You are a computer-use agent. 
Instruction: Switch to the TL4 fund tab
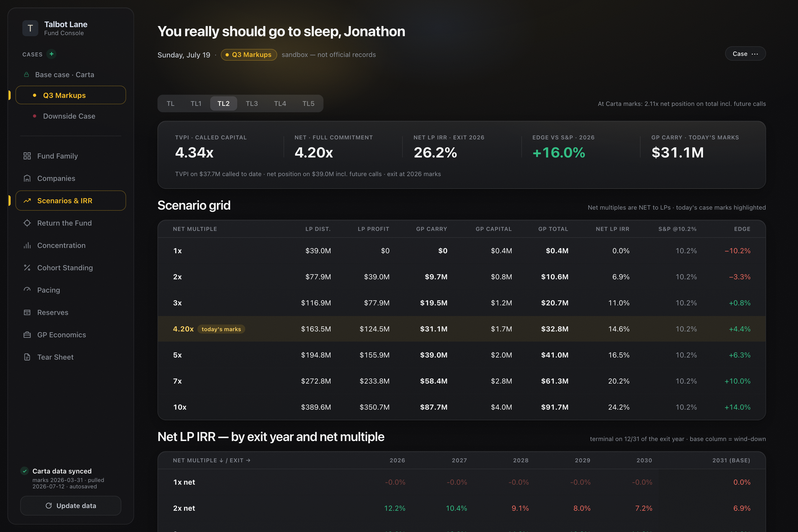[280, 103]
